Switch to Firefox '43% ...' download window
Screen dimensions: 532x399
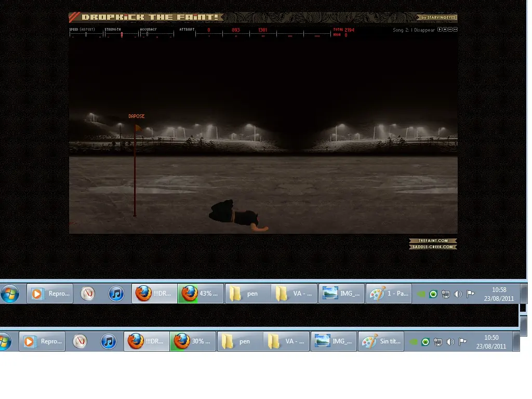201,294
